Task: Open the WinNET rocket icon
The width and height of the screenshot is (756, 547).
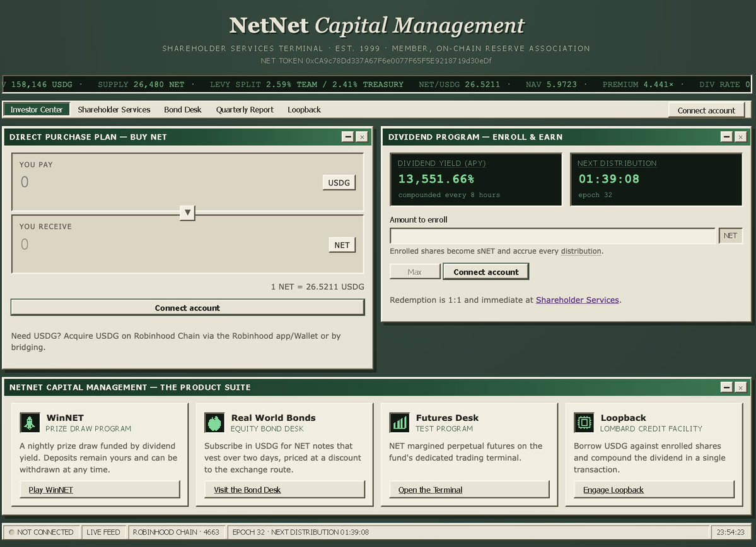Action: (x=30, y=423)
